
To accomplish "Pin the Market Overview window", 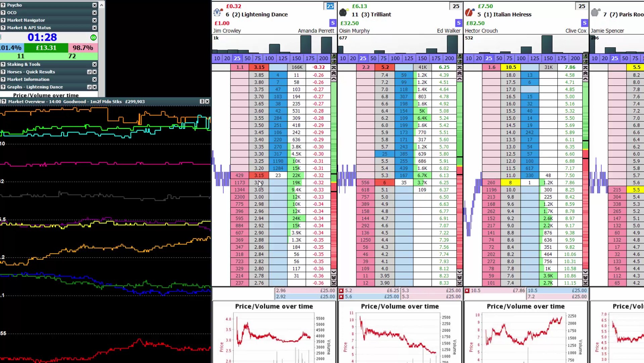I will pos(202,102).
